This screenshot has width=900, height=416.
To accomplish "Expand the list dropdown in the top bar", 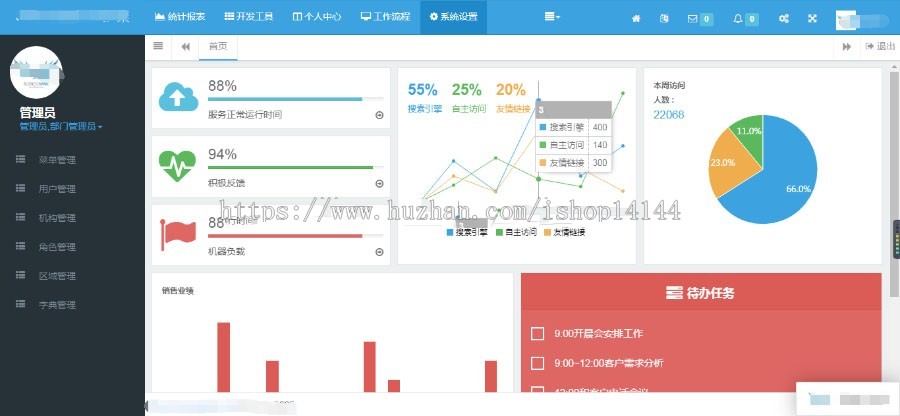I will pyautogui.click(x=552, y=17).
